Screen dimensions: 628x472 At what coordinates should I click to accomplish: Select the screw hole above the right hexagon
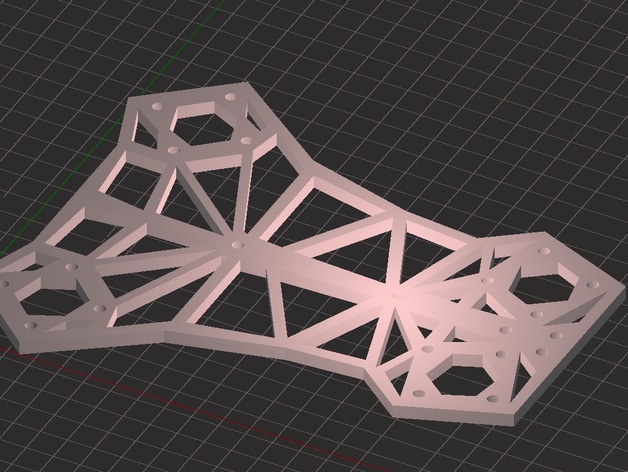[x=546, y=252]
